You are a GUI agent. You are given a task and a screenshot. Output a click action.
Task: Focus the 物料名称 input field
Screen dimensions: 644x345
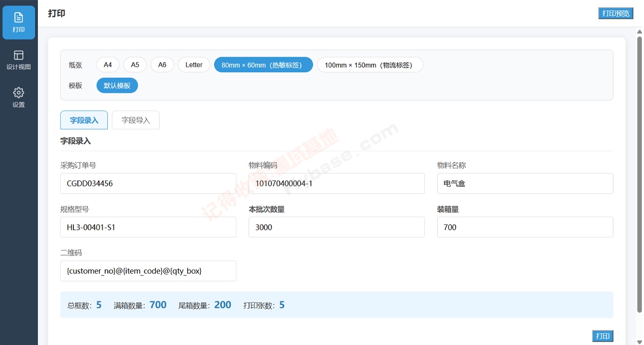[525, 183]
